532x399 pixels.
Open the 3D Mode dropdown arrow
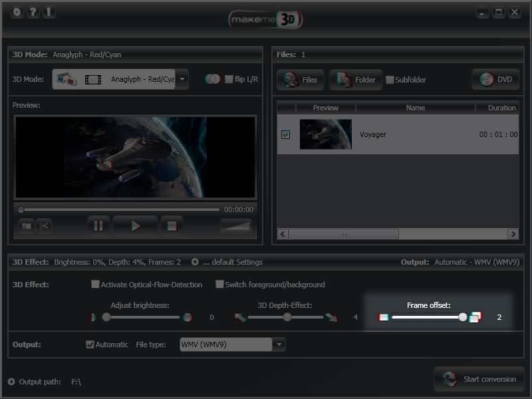click(182, 79)
